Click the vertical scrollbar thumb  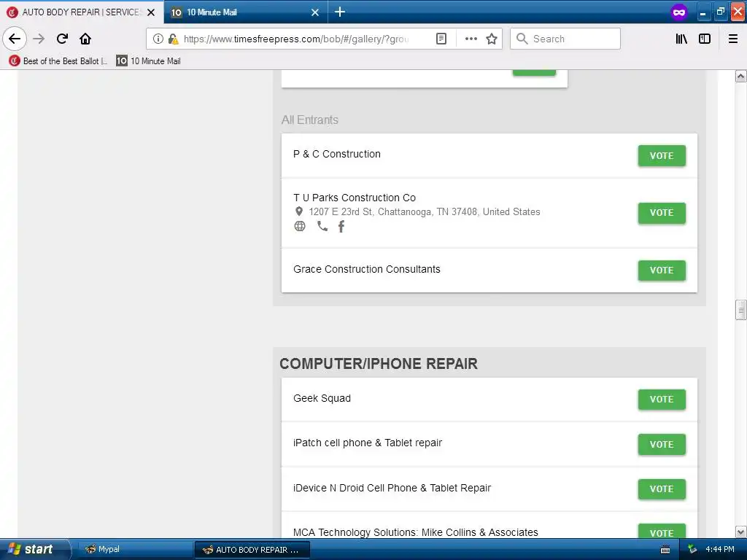740,310
